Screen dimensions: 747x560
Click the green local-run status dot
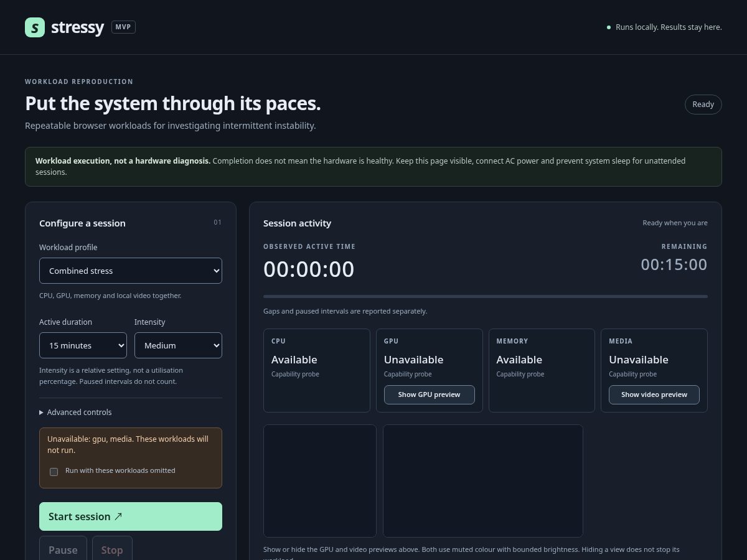coord(609,27)
